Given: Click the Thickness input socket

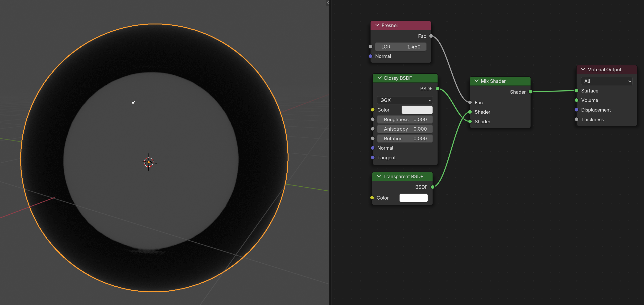Looking at the screenshot, I should click(x=576, y=119).
